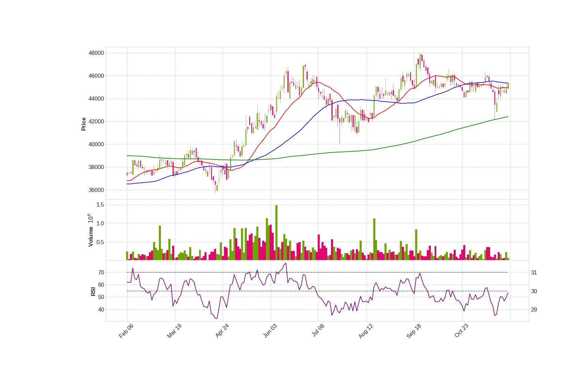
Task: Click the 36000 price axis label
Action: point(96,190)
